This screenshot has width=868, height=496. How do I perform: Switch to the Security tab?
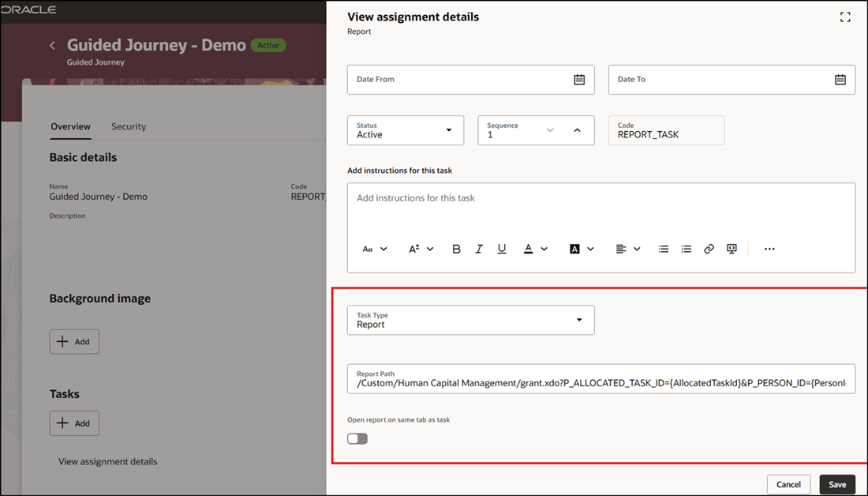coord(128,126)
